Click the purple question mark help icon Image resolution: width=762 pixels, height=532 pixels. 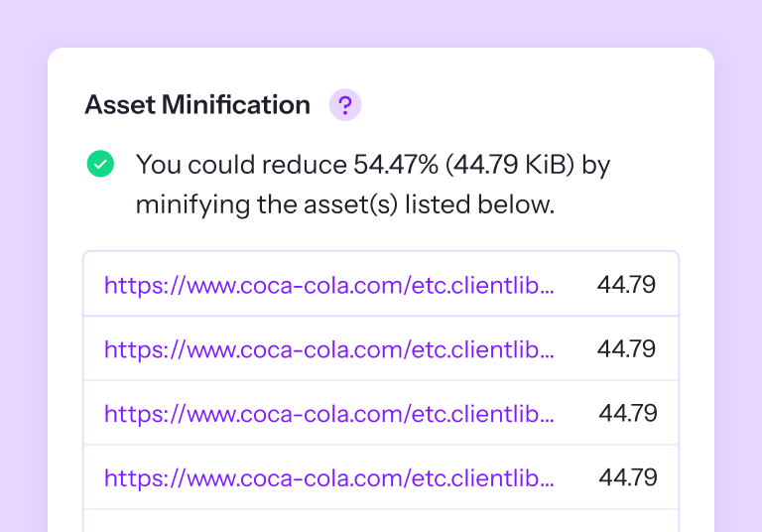[345, 105]
